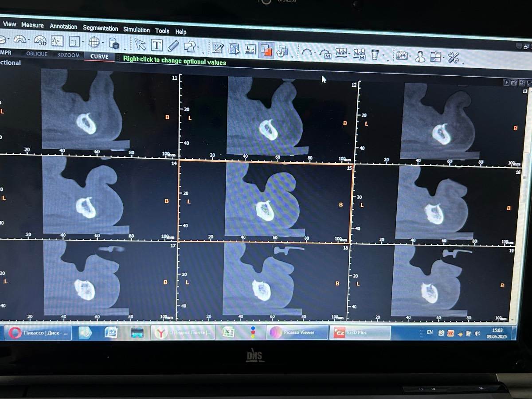The image size is (532, 399).
Task: Open the wrench and screwdriver settings
Action: [454, 58]
